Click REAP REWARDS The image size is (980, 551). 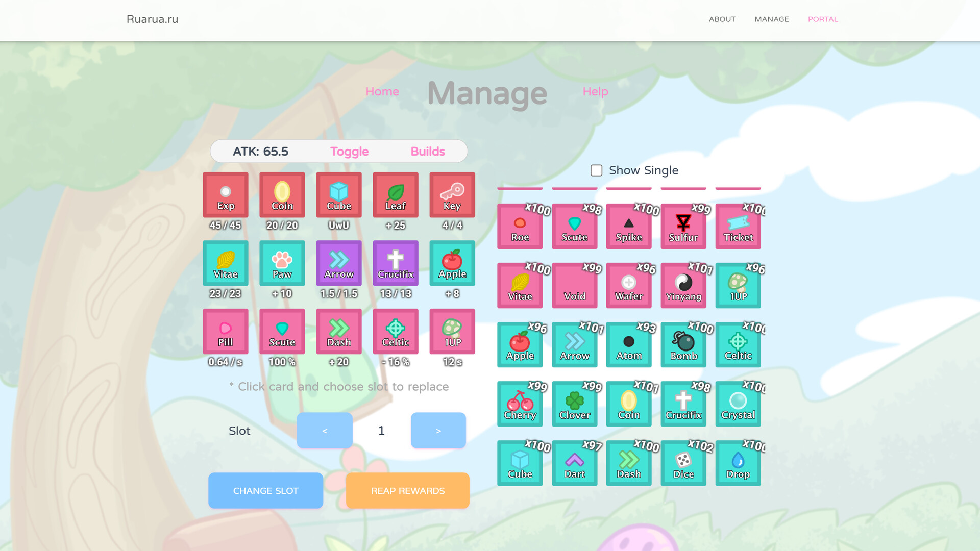[x=407, y=490]
